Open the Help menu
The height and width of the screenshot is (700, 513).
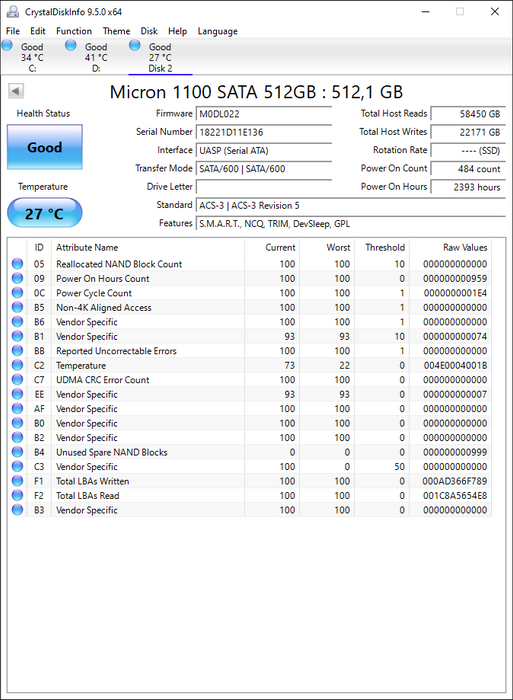(x=177, y=31)
